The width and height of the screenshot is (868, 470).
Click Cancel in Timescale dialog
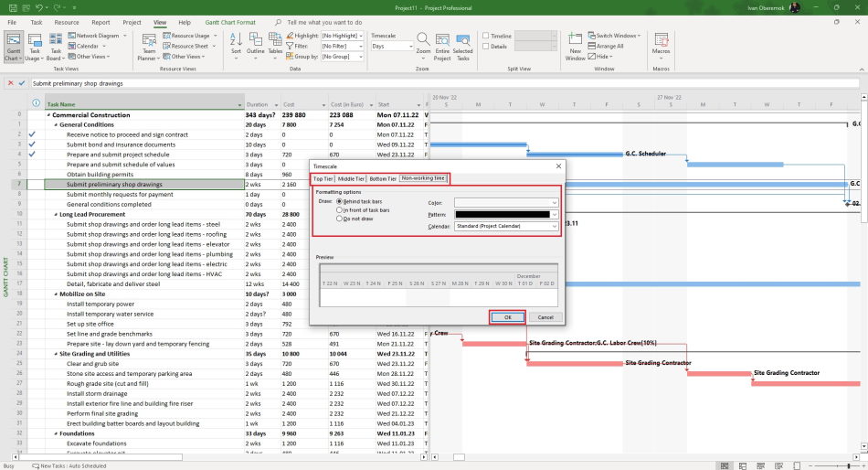click(545, 317)
